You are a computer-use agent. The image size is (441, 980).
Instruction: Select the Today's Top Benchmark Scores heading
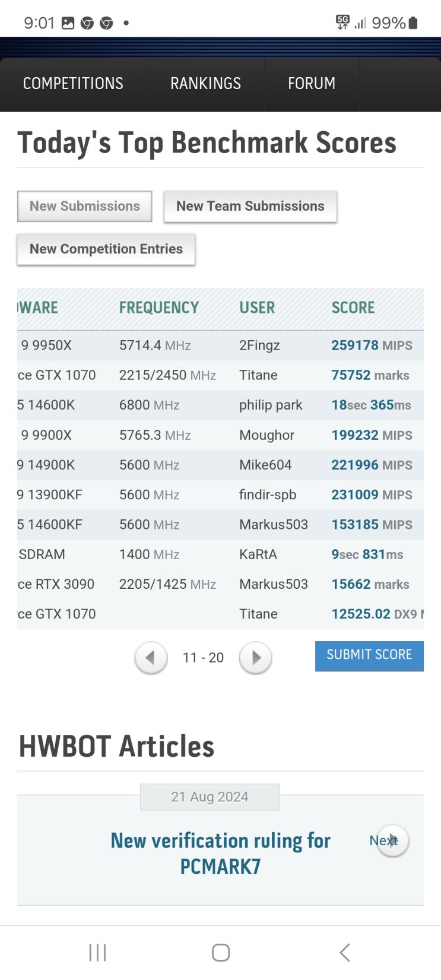click(x=207, y=143)
